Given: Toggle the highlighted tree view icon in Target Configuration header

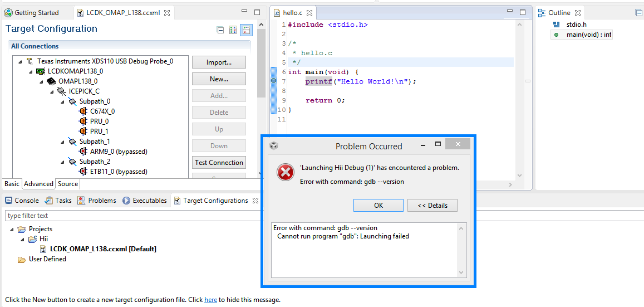Looking at the screenshot, I should (245, 30).
